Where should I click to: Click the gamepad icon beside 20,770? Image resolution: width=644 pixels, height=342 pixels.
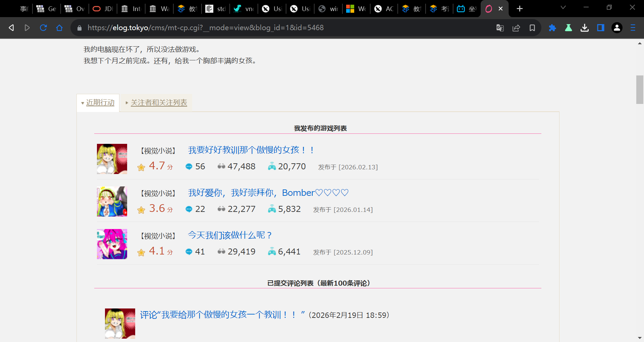pos(272,166)
